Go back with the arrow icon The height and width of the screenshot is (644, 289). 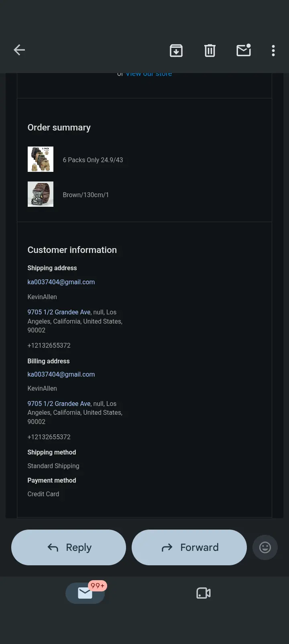[19, 50]
